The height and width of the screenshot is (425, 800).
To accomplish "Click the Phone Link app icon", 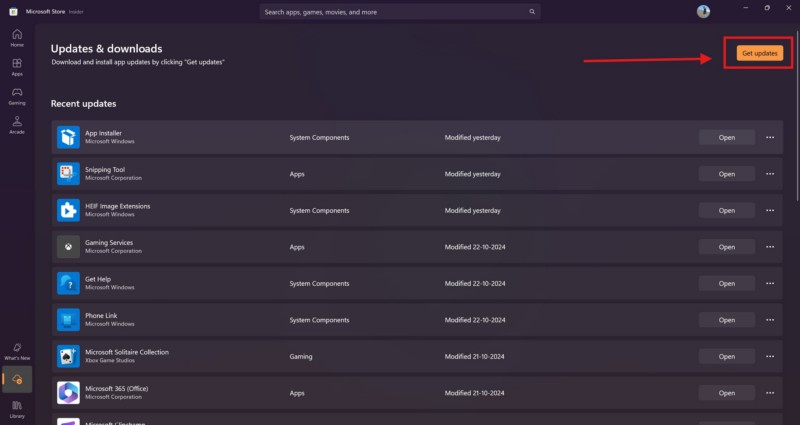I will click(x=68, y=319).
